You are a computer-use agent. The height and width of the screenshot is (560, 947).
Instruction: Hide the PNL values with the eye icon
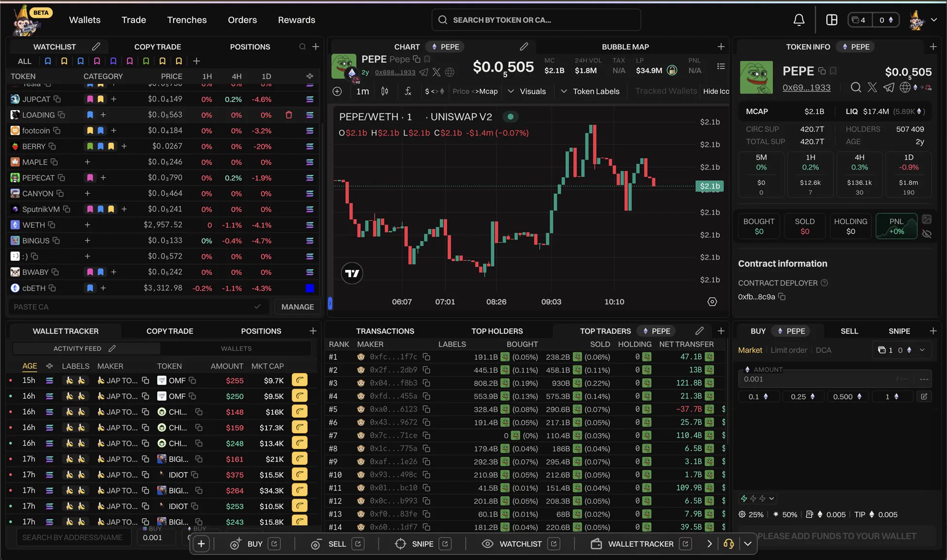(927, 234)
